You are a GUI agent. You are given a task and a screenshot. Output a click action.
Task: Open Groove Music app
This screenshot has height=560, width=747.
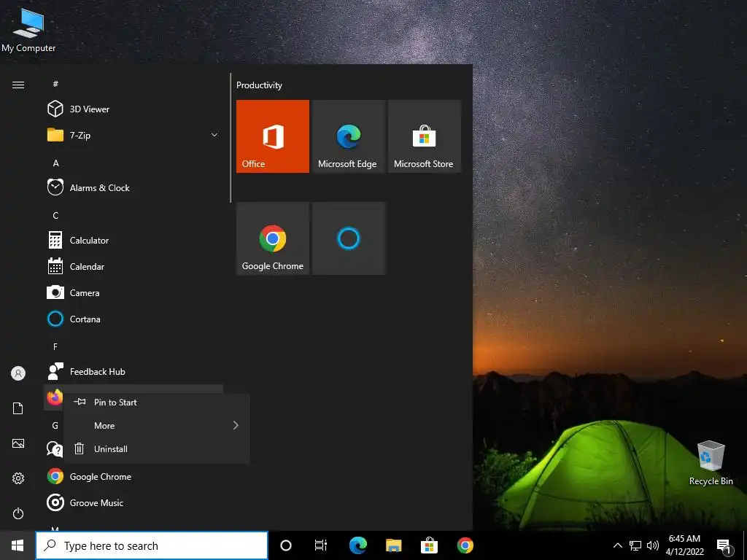click(x=133, y=502)
